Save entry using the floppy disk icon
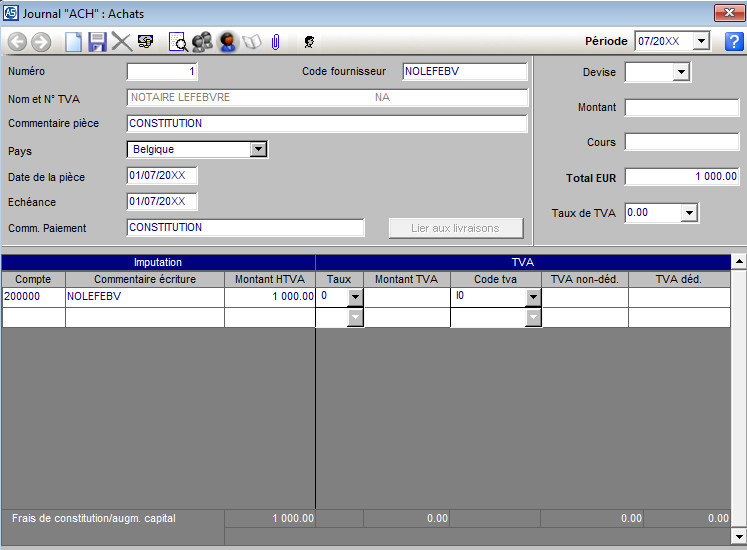This screenshot has width=747, height=550. pyautogui.click(x=97, y=42)
